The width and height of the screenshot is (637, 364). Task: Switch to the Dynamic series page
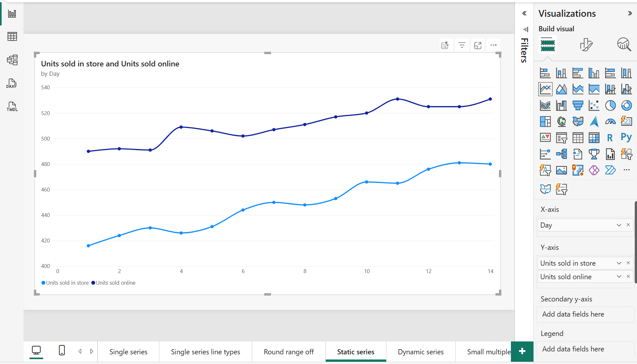point(421,352)
